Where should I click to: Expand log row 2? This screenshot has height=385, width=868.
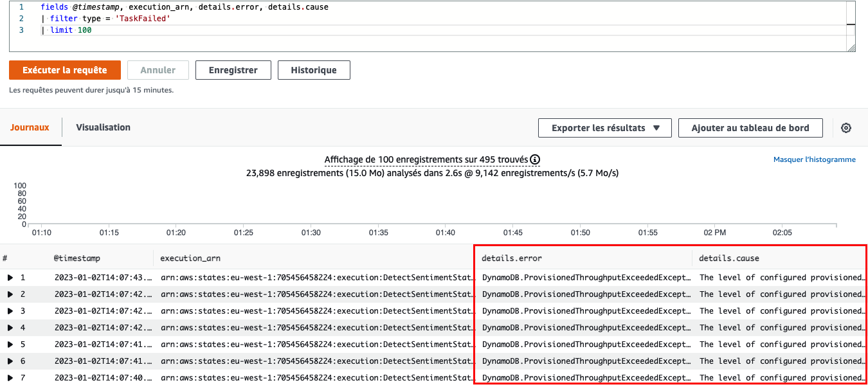[10, 294]
